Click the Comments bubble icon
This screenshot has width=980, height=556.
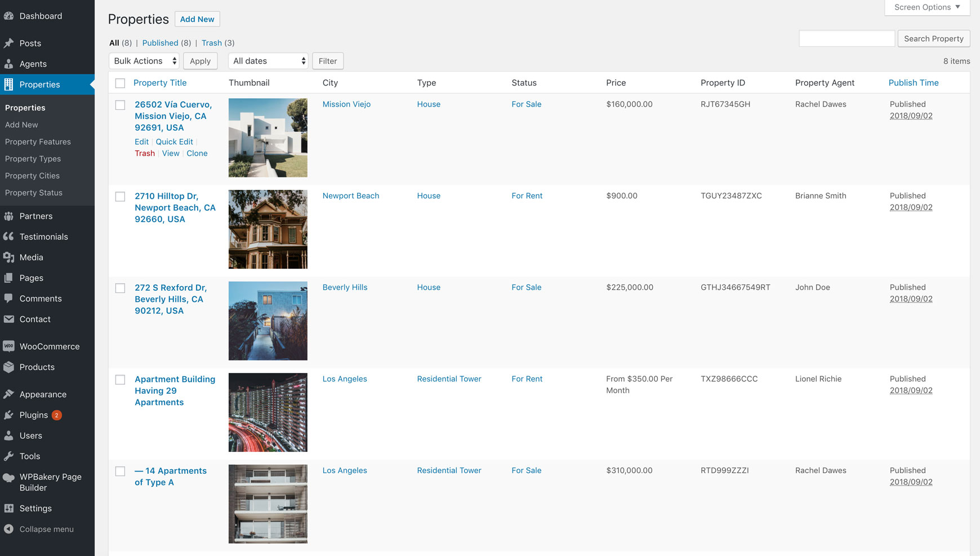pos(8,299)
